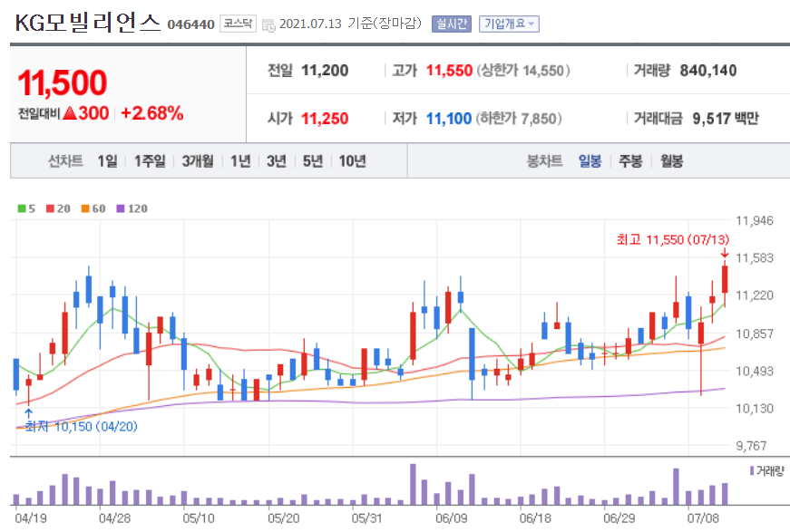Select the 5년 line chart tab

(x=312, y=161)
